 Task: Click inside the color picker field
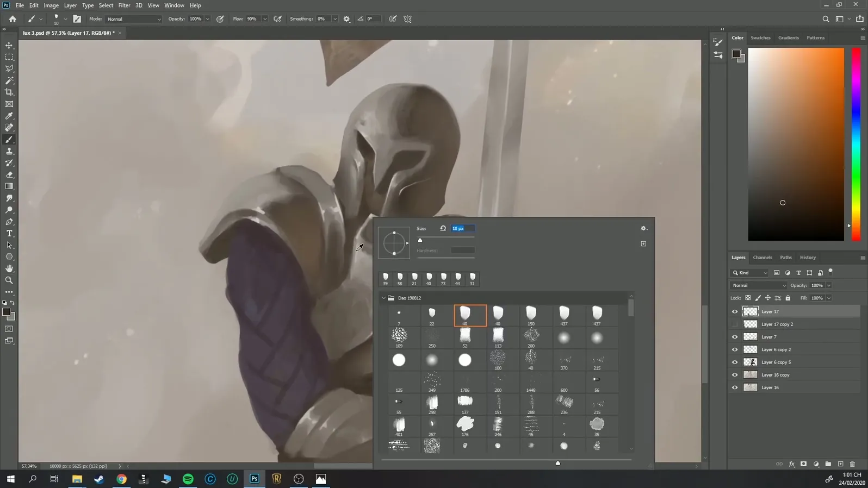[796, 144]
